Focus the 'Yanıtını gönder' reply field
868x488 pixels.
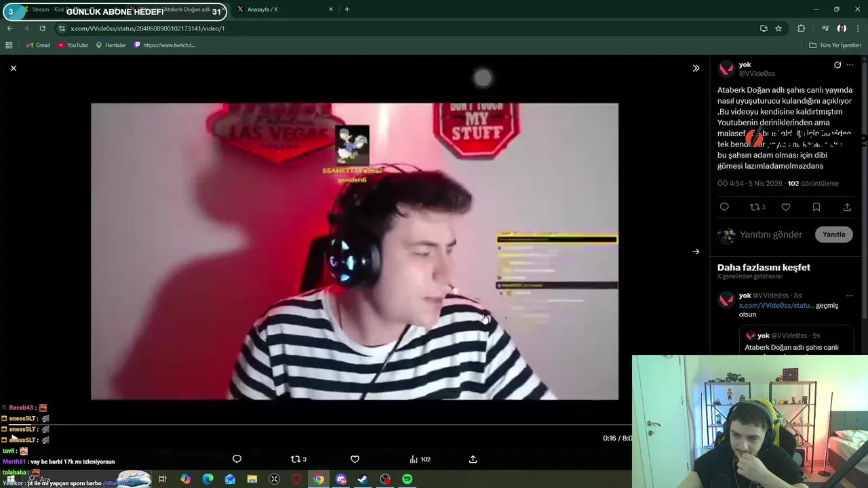tap(771, 235)
